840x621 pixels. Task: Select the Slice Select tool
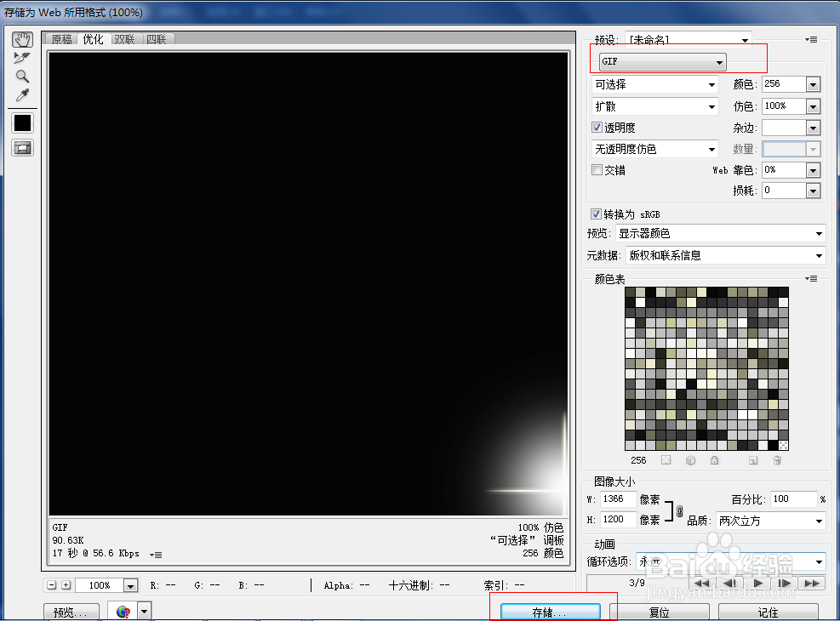point(22,57)
